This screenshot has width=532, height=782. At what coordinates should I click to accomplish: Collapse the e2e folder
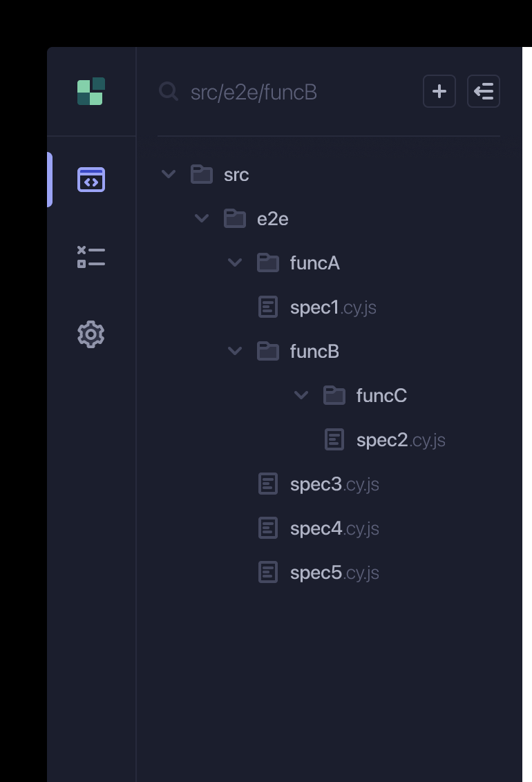[202, 218]
